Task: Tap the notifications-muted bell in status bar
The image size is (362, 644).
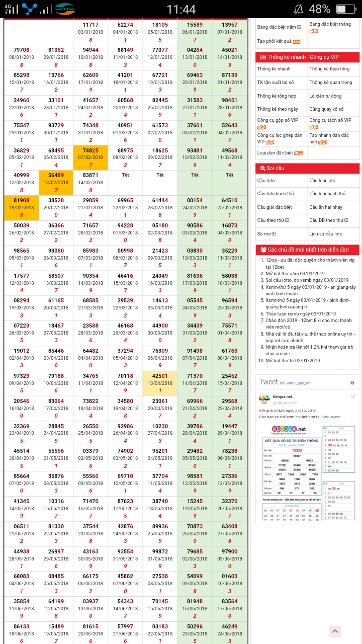Action: tap(299, 9)
